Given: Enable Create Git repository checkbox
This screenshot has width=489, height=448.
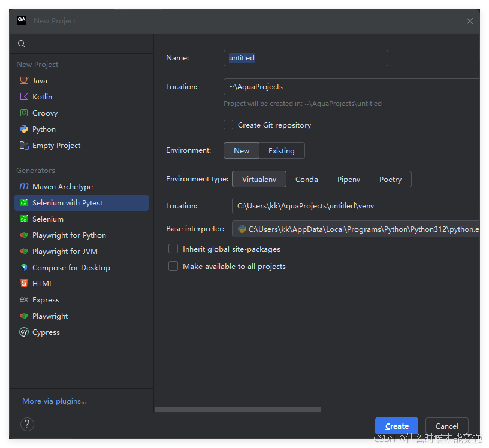Looking at the screenshot, I should [x=228, y=125].
